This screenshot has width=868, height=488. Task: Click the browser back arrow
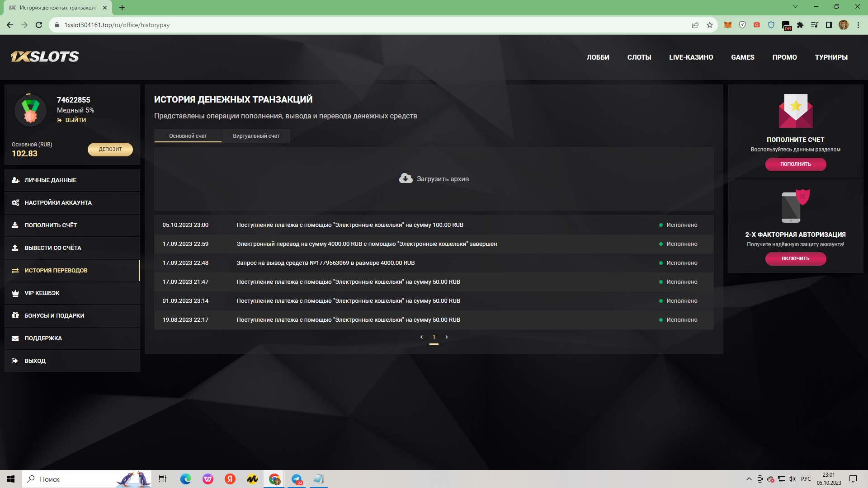[10, 25]
